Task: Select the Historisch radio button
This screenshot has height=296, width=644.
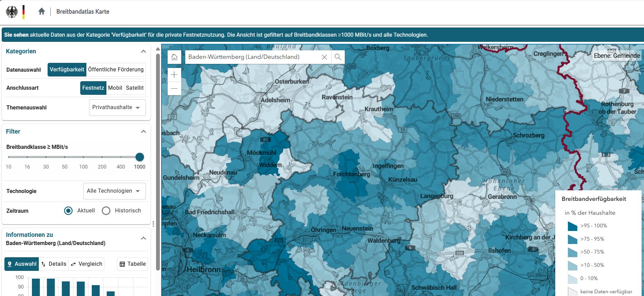Action: coord(106,211)
